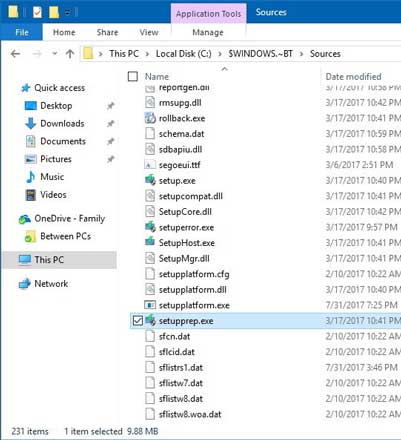This screenshot has width=401, height=440.
Task: Expand the chevron after $WINDOWS.~BT in address bar
Action: point(301,54)
